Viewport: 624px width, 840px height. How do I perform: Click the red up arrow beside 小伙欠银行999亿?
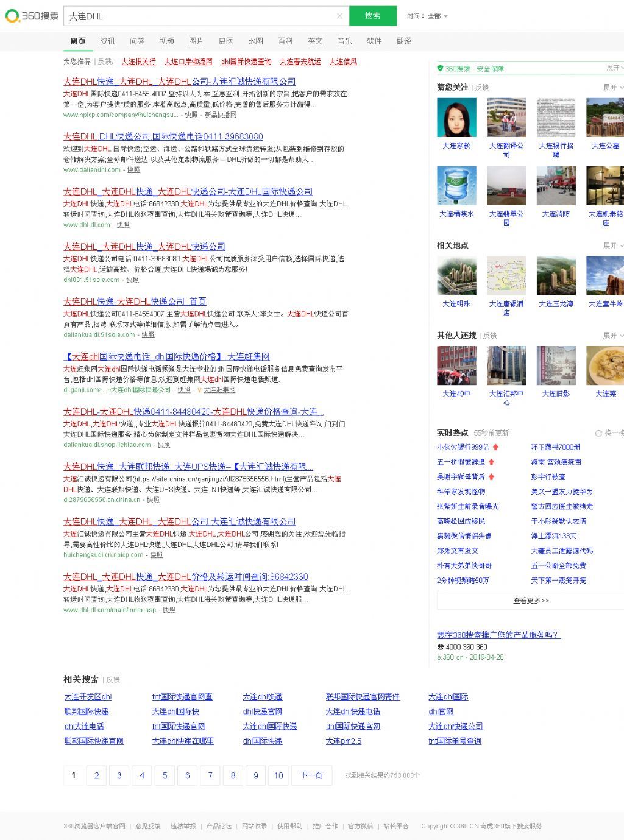pos(496,447)
